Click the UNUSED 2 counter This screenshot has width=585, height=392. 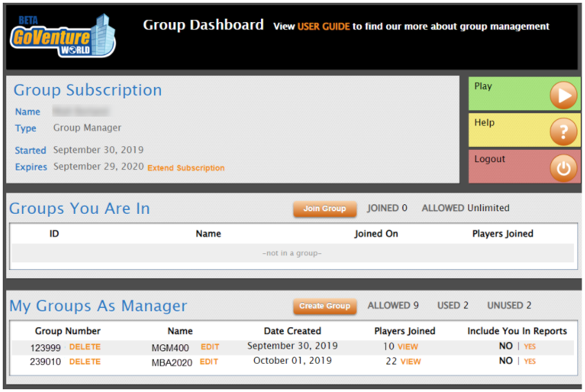[509, 306]
